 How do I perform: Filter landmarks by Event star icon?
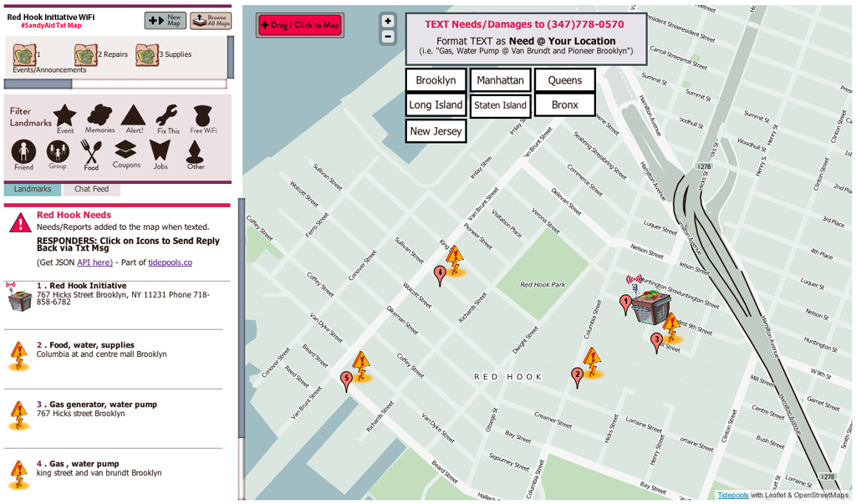pyautogui.click(x=65, y=119)
